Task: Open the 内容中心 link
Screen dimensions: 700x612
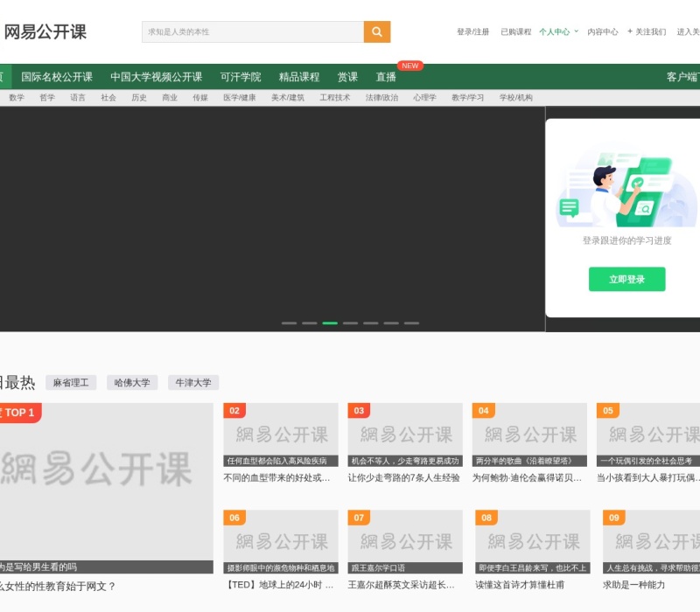Action: tap(603, 31)
